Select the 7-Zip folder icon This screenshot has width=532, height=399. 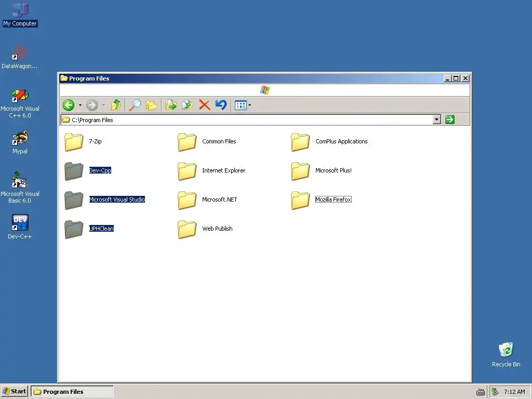click(74, 141)
